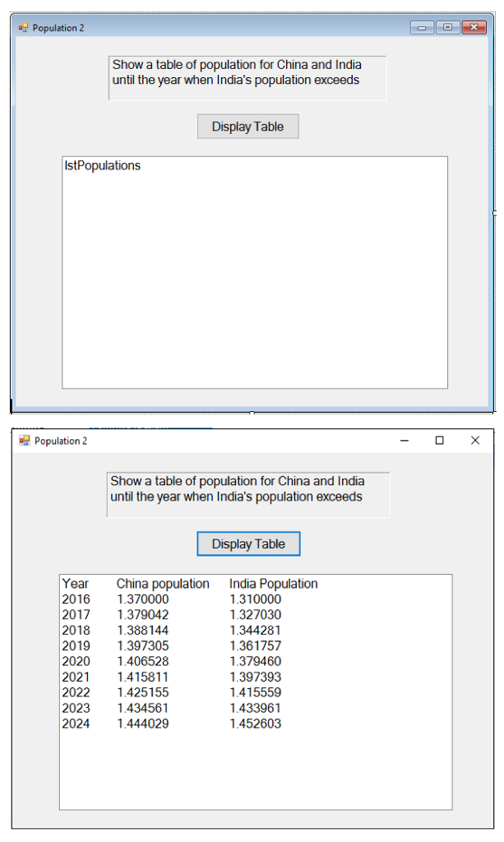Screen dimensions: 504x842
Task: Click China value 1.388144
Action: pyautogui.click(x=143, y=631)
